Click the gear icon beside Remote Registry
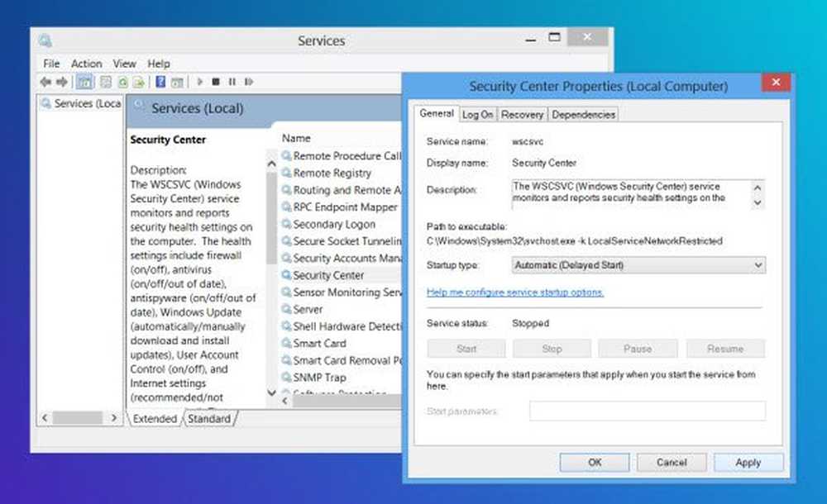 pos(286,173)
